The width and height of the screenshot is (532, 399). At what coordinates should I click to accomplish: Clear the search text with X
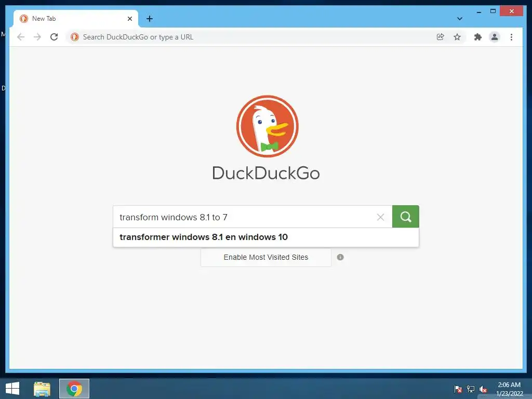coord(380,217)
